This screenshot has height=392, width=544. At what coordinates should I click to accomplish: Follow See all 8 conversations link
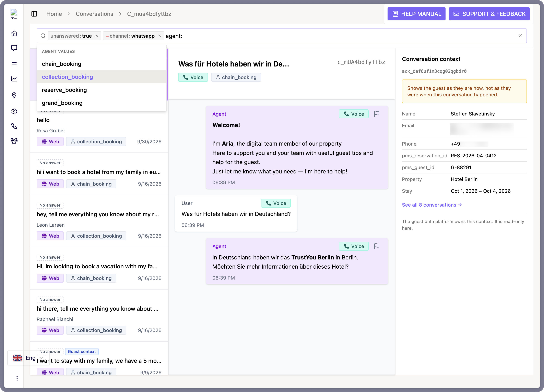[x=431, y=205]
